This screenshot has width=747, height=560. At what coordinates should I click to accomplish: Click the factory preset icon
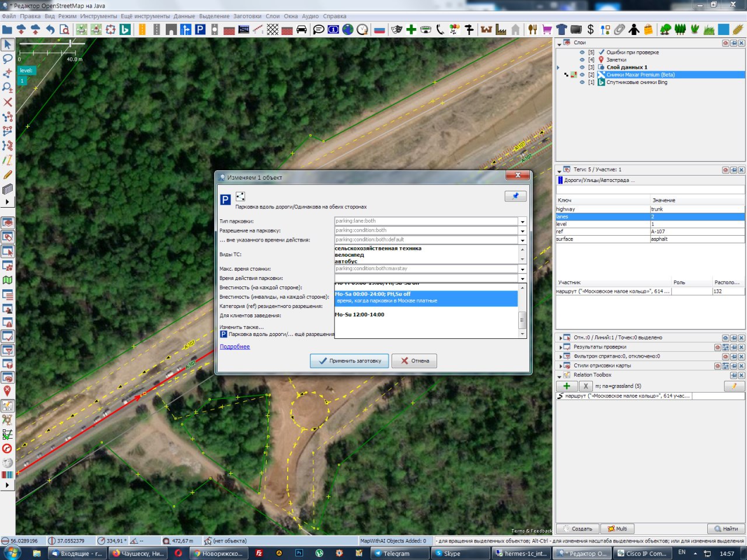[501, 29]
